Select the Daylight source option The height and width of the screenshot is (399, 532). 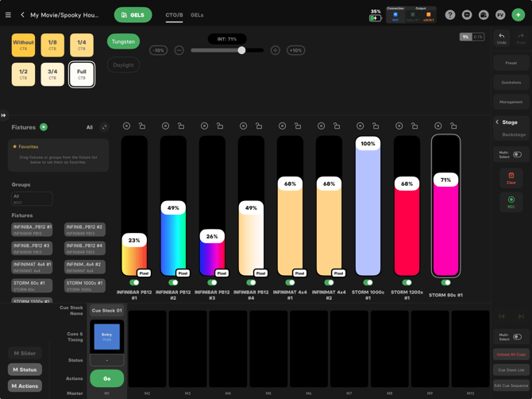(x=123, y=65)
